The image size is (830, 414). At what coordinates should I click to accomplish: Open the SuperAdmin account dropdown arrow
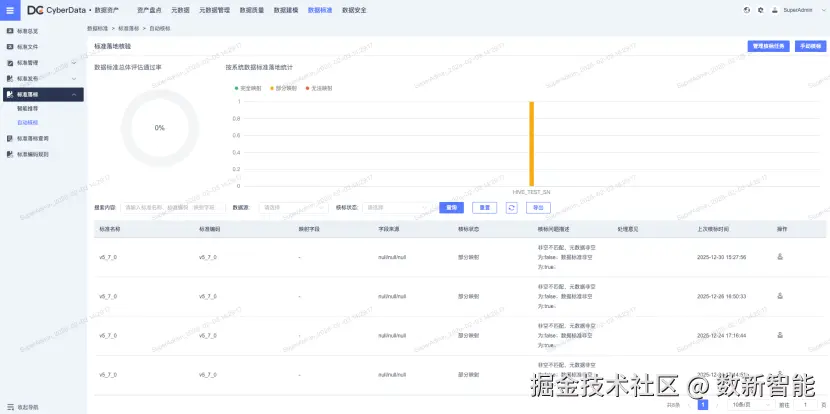coord(823,10)
